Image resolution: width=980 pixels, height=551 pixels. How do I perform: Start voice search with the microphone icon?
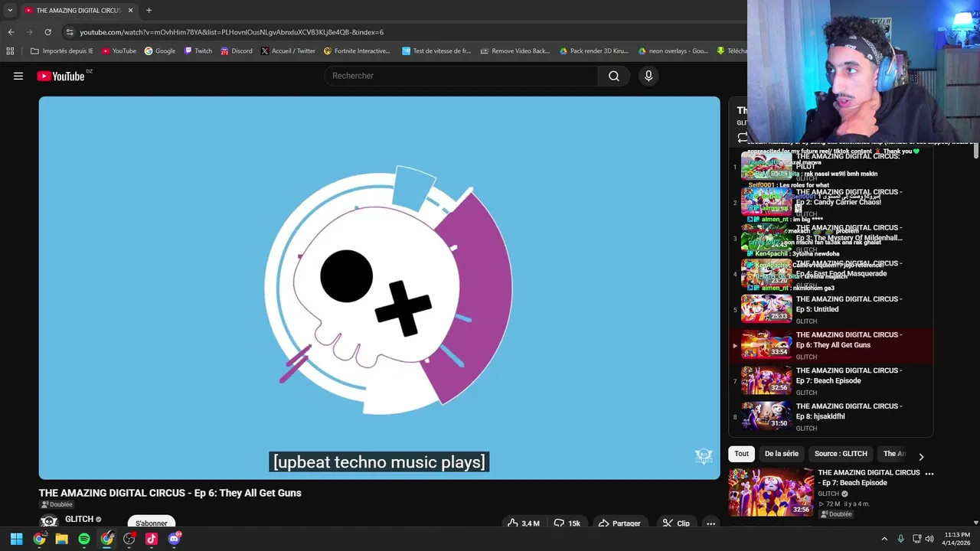click(x=648, y=76)
